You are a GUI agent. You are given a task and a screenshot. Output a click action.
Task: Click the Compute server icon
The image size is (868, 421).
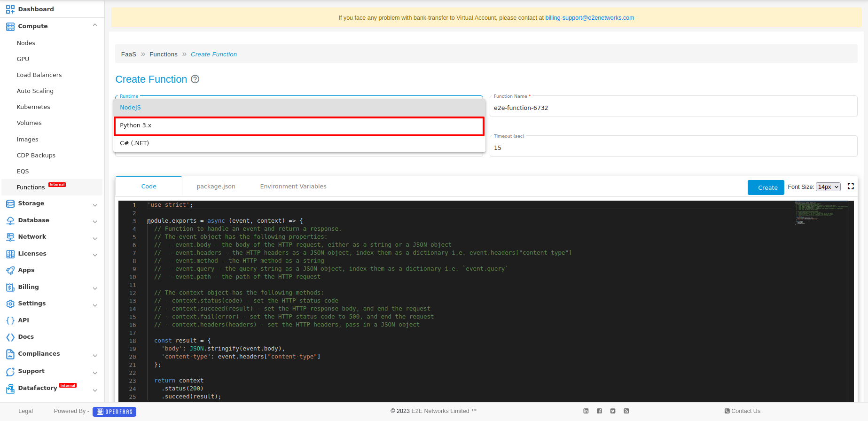[x=10, y=26]
